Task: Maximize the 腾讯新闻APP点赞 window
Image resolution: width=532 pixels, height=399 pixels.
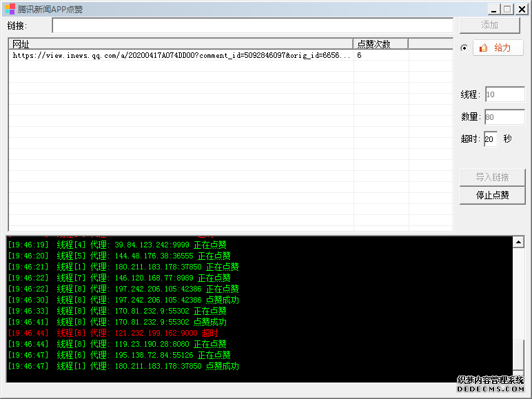Action: click(x=508, y=9)
